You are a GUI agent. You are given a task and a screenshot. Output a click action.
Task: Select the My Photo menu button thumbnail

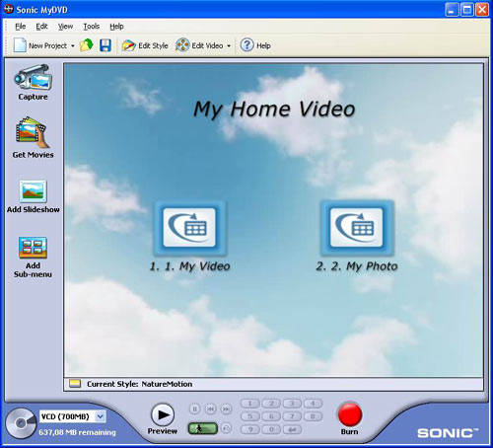point(357,228)
